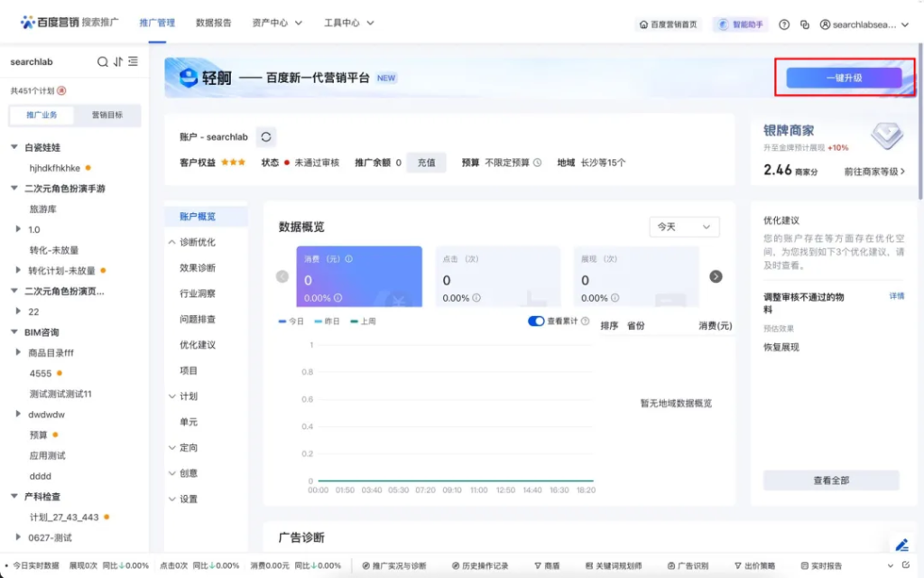The width and height of the screenshot is (924, 578).
Task: Open the help question mark icon
Action: click(784, 24)
